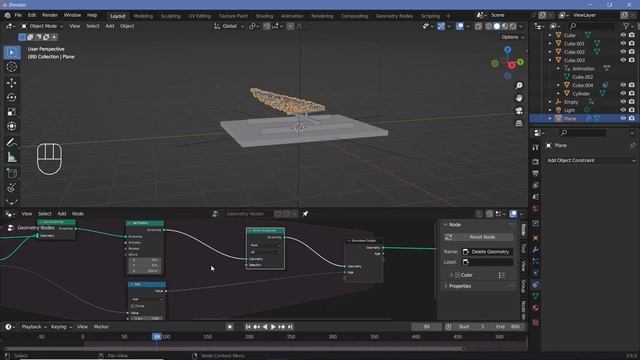Open the Object Mode dropdown
The image size is (640, 360).
point(42,26)
